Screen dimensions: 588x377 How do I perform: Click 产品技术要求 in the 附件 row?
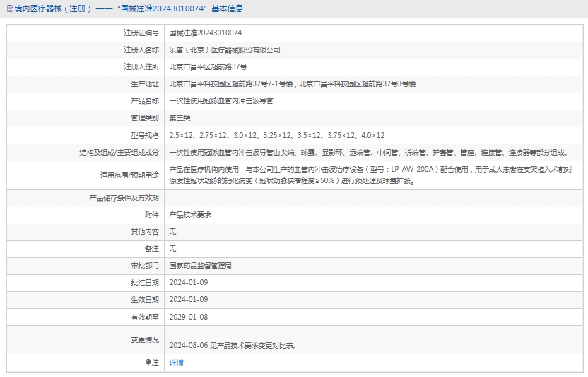pyautogui.click(x=190, y=214)
